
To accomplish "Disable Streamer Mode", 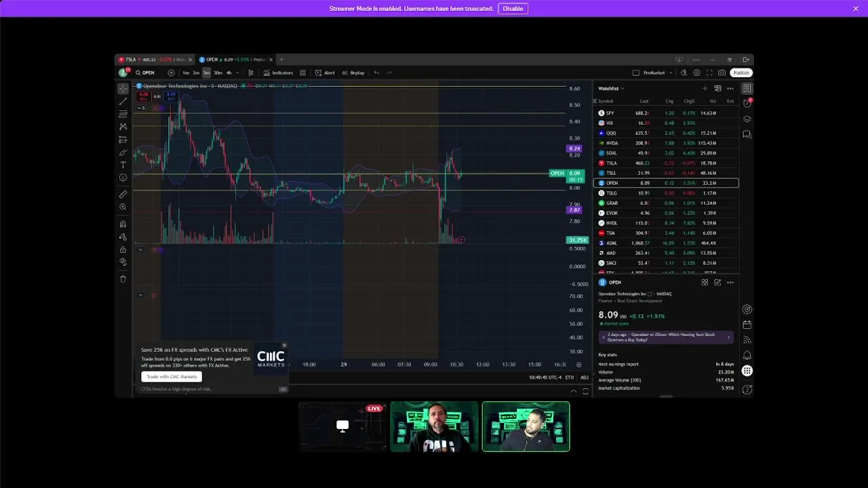I will (513, 9).
